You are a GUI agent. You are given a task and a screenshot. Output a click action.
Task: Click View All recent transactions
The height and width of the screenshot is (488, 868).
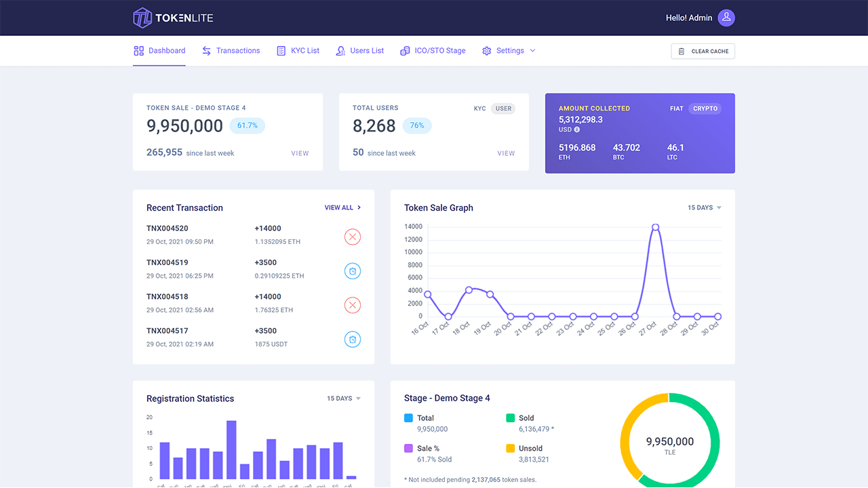pyautogui.click(x=342, y=207)
